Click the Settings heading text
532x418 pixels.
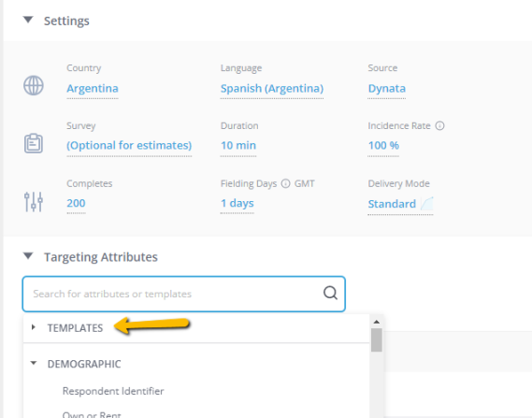66,21
